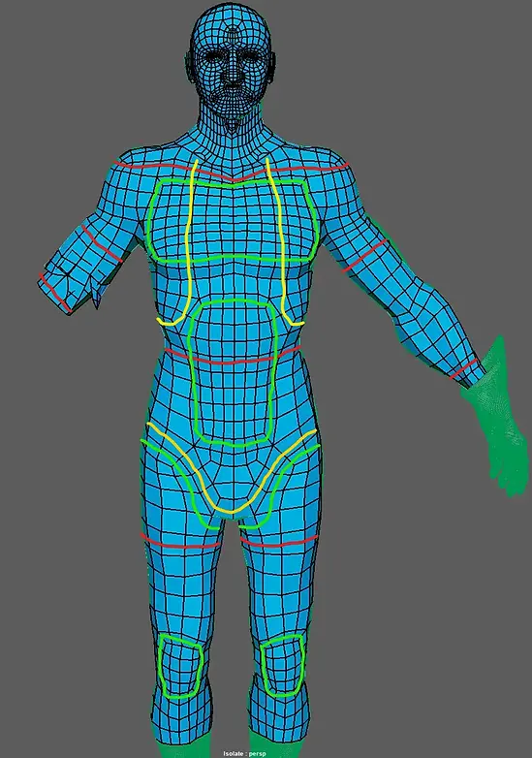Viewport: 532px width, 758px height.
Task: Select the character's head wireframe mesh
Action: click(x=231, y=61)
